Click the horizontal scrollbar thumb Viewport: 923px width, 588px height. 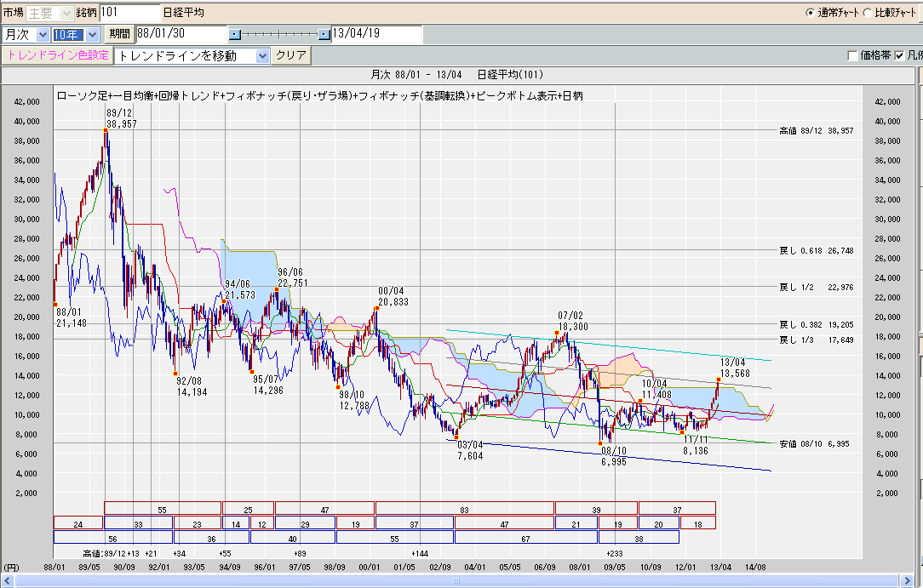(x=456, y=581)
